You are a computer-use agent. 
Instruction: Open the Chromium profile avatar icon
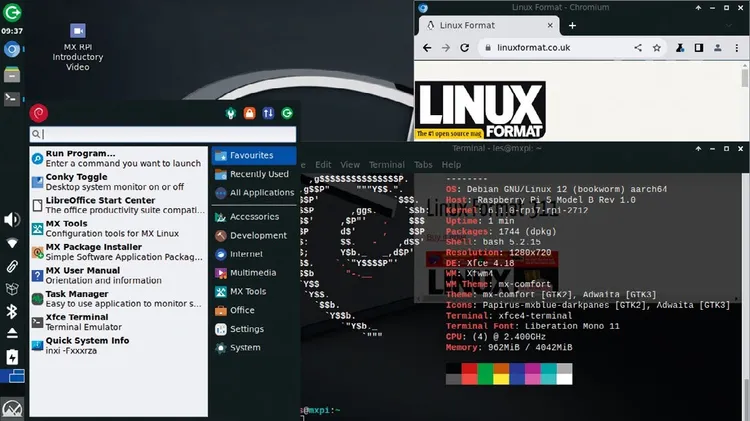pos(717,48)
